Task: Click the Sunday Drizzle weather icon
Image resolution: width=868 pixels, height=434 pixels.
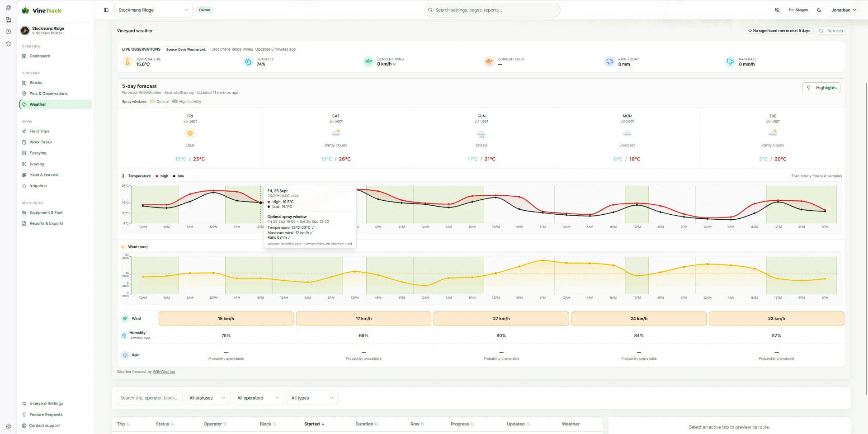Action: click(481, 134)
